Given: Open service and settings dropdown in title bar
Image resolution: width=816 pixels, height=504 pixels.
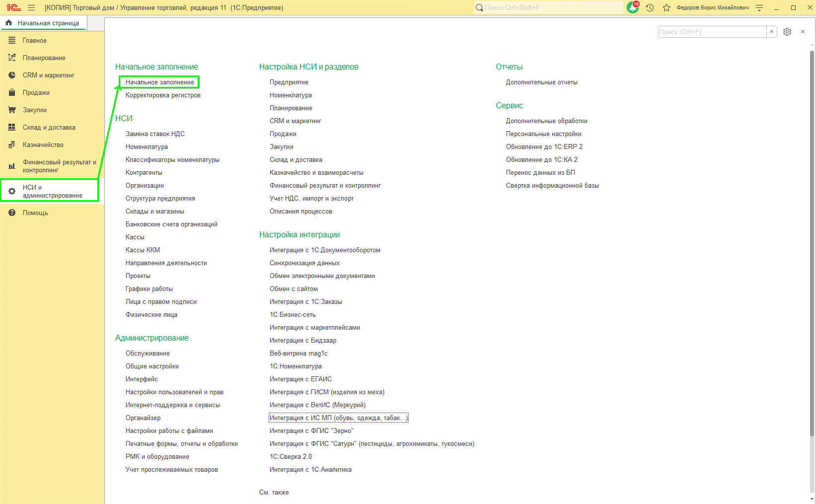Looking at the screenshot, I should [759, 8].
